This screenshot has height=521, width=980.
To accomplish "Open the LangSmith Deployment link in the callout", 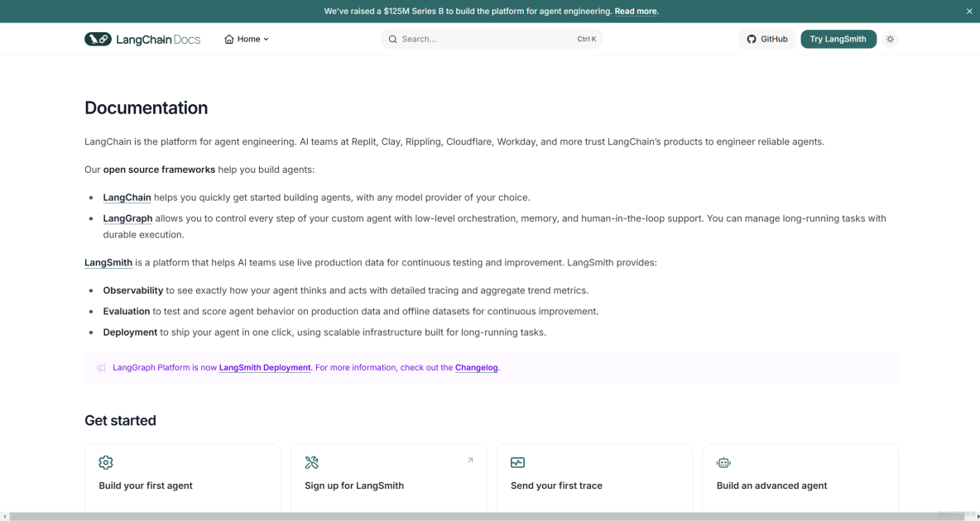I will [265, 367].
